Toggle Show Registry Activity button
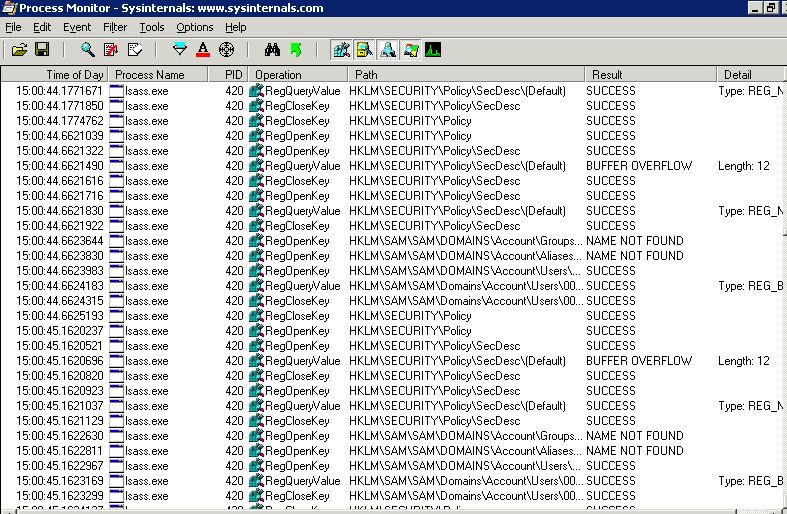This screenshot has width=787, height=514. coord(341,50)
